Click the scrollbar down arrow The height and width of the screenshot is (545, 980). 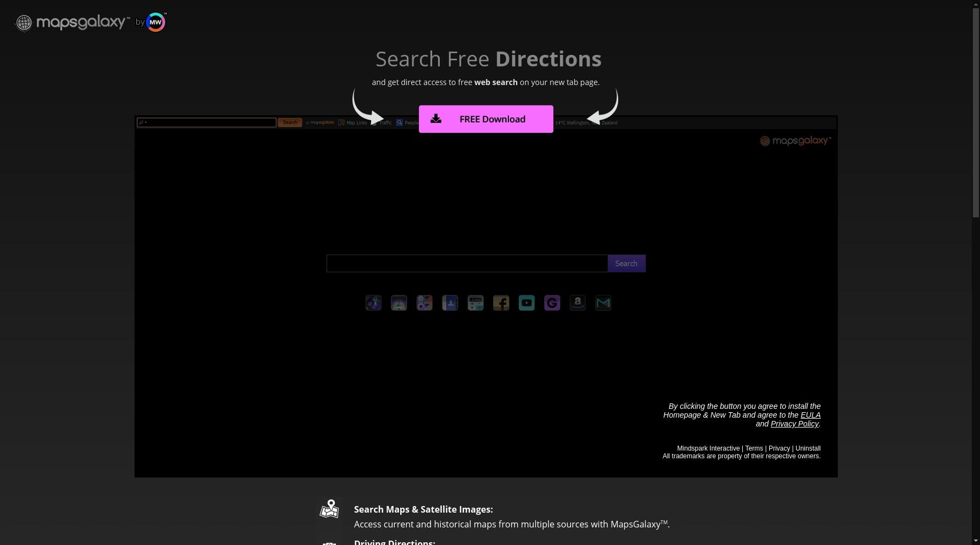976,541
